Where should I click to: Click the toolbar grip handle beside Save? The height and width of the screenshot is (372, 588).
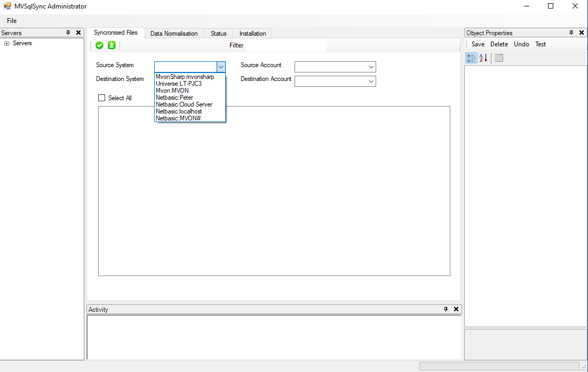click(466, 44)
